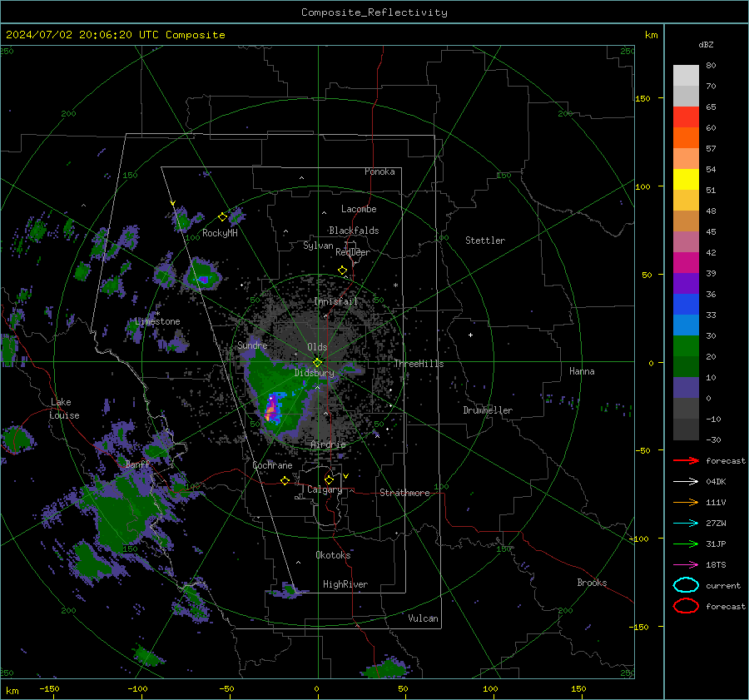The image size is (749, 700).
Task: Click the yellow diamond marker above Calgary
Action: point(329,479)
